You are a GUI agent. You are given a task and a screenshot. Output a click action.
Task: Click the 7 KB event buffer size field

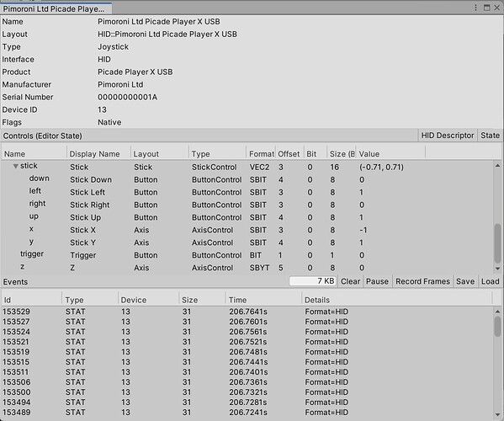(x=313, y=281)
